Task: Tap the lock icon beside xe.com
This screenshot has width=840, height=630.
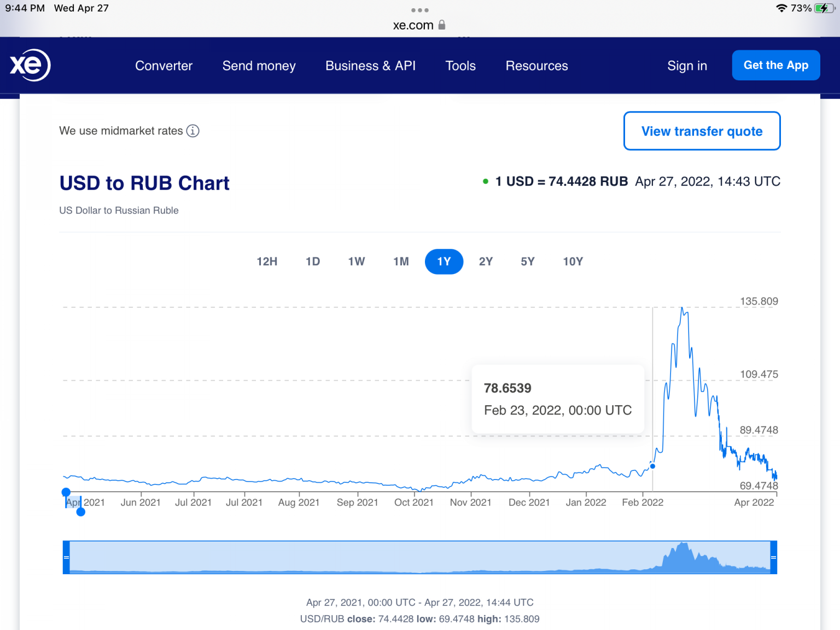Action: click(442, 25)
